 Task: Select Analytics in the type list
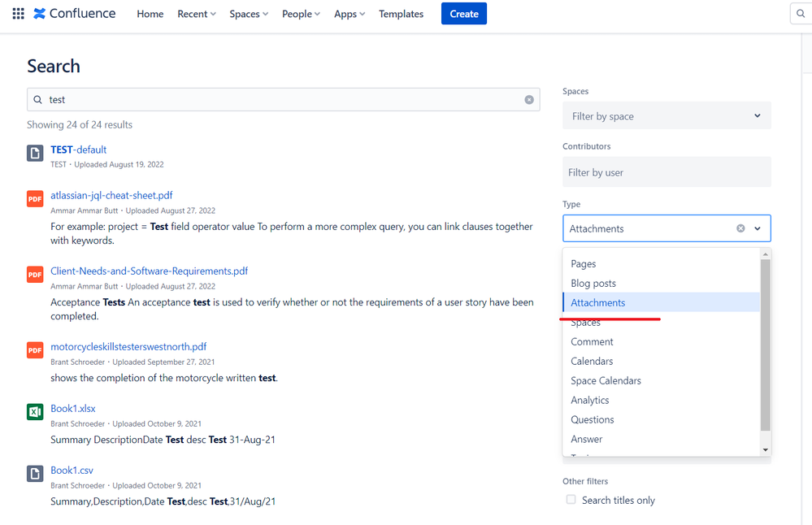pyautogui.click(x=661, y=400)
